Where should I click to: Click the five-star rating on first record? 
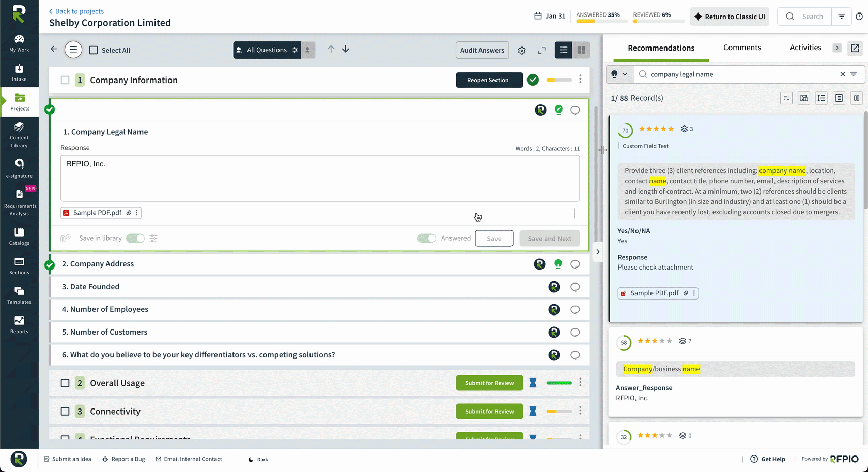[656, 129]
